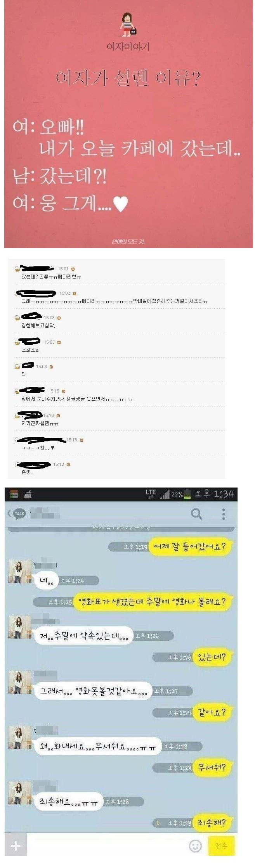The height and width of the screenshot is (868, 255).
Task: Tap the striped notification icon in status bar
Action: point(14,494)
